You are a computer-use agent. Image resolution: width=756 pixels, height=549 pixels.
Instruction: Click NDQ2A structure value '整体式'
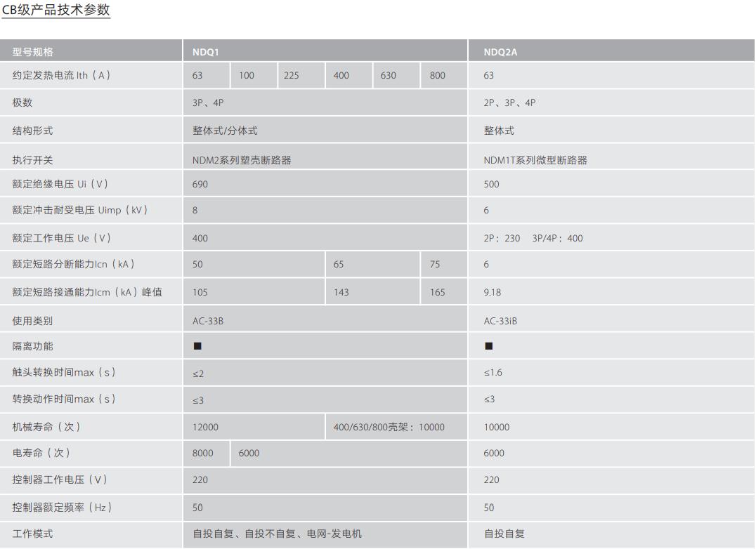(499, 131)
